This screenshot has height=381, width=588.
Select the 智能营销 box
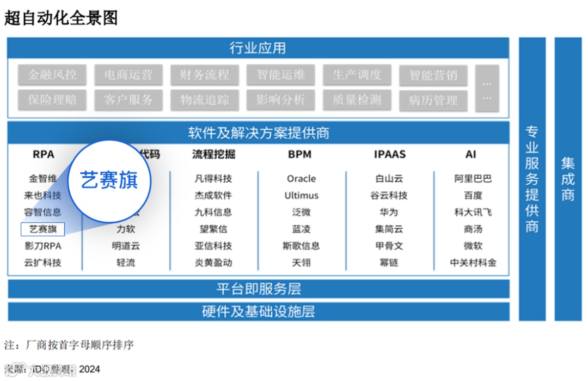433,75
